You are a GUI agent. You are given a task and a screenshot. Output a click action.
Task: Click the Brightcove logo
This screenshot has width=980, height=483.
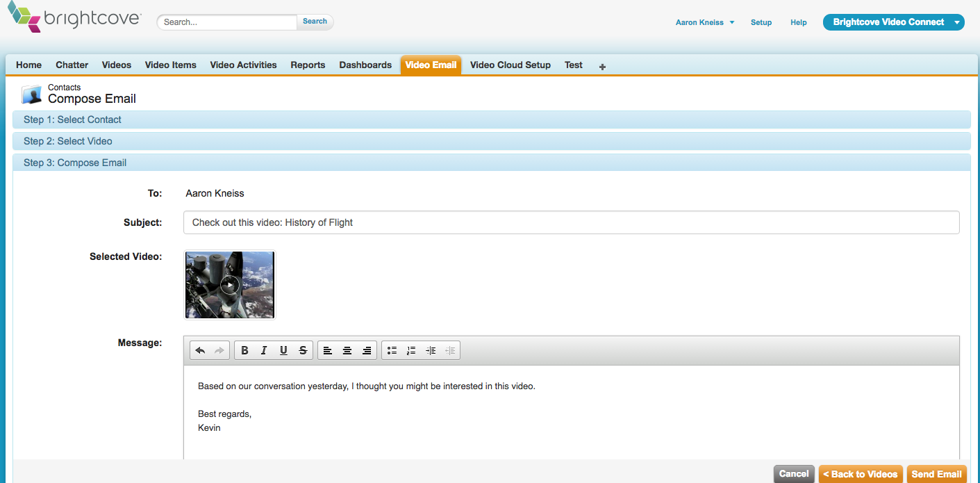point(74,18)
